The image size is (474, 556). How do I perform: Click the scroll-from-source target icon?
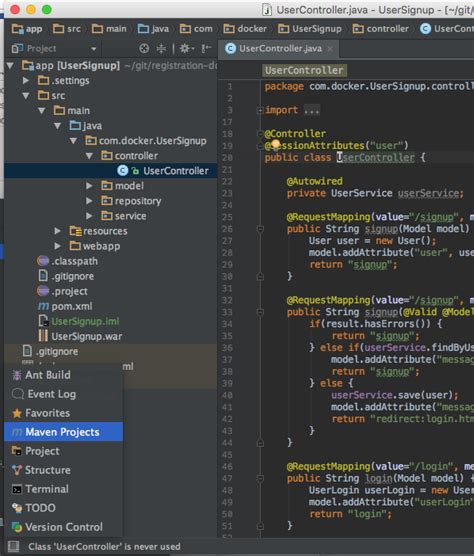point(144,49)
